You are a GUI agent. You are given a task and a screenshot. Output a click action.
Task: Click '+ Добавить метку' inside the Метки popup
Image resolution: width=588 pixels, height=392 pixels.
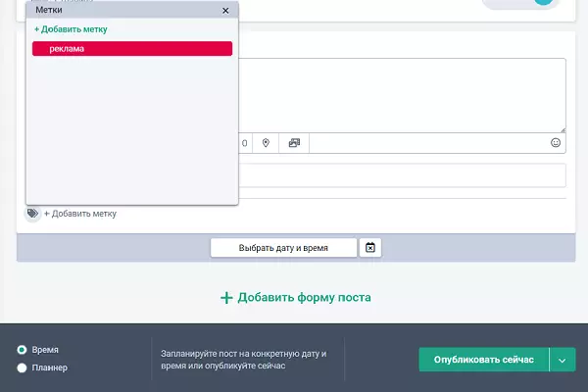(x=71, y=29)
